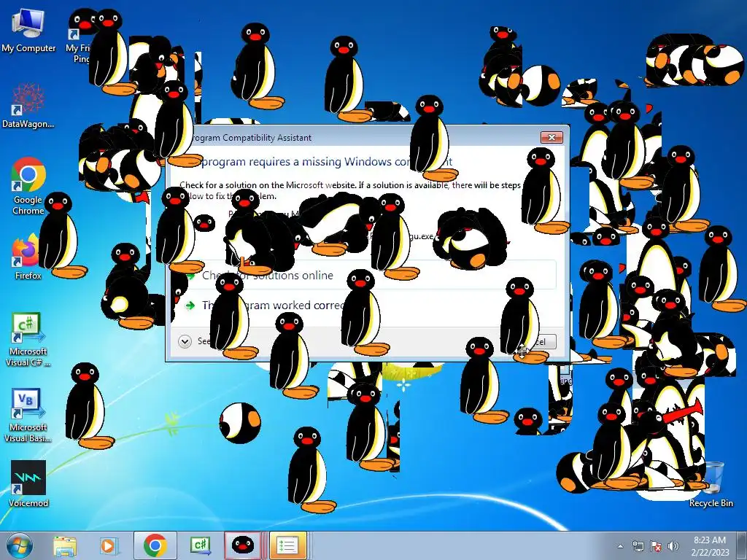Open the DataWagon desktop shortcut
The width and height of the screenshot is (747, 560).
click(28, 106)
